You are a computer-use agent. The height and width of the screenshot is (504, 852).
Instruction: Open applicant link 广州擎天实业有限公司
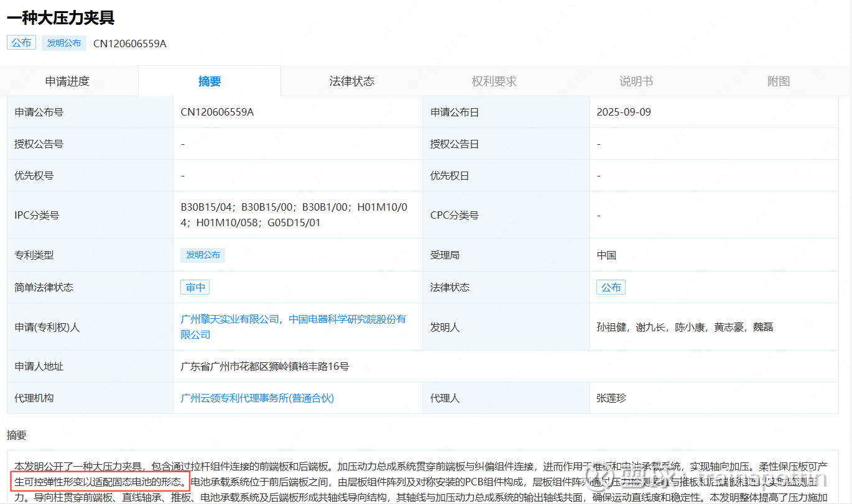229,319
